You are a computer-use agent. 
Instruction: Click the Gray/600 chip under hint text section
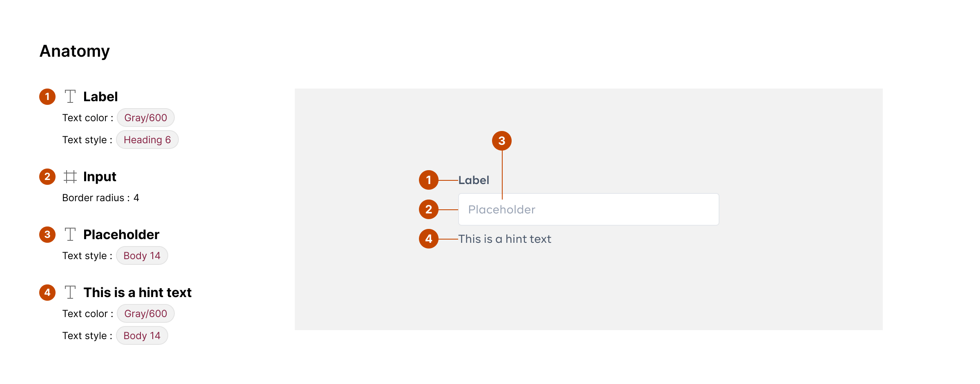coord(146,313)
